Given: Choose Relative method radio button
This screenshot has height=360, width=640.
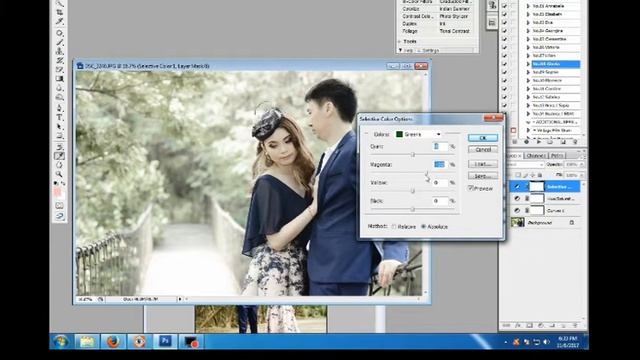Looking at the screenshot, I should [x=394, y=227].
